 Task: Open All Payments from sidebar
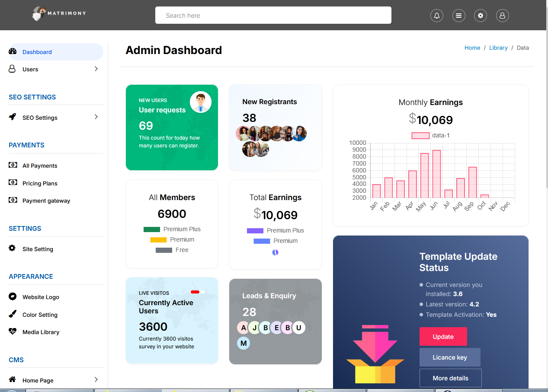[40, 166]
